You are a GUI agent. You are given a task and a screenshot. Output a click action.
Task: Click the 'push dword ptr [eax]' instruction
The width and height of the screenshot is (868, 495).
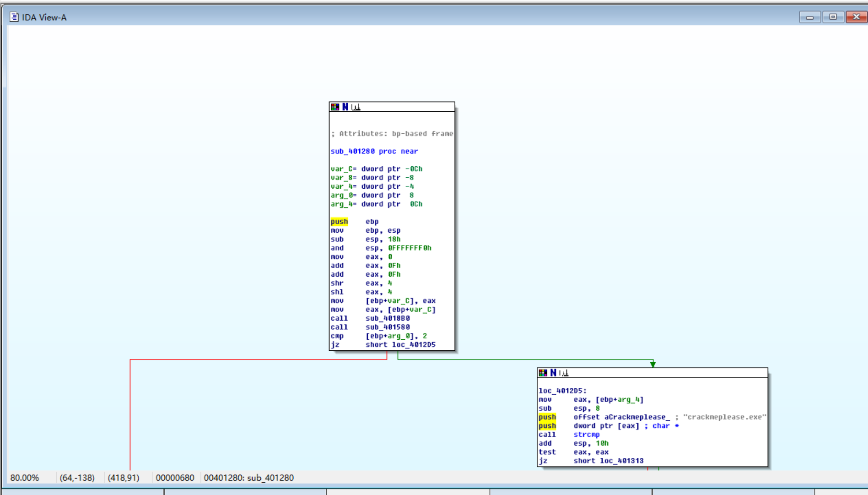click(x=609, y=426)
